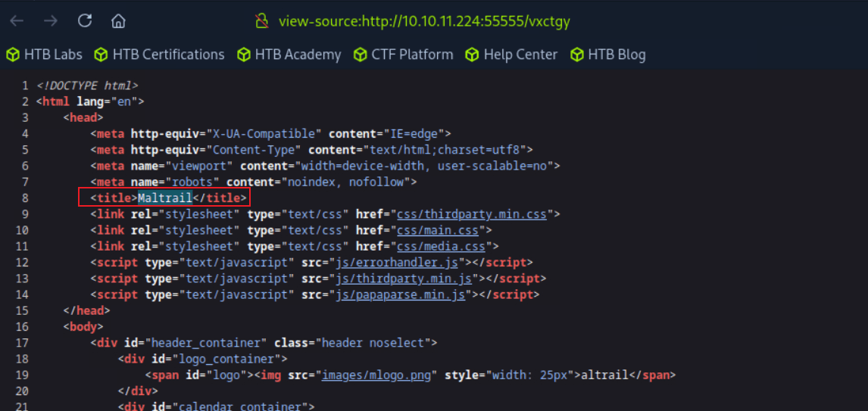This screenshot has width=868, height=411.
Task: Go to the browser home icon
Action: 118,20
